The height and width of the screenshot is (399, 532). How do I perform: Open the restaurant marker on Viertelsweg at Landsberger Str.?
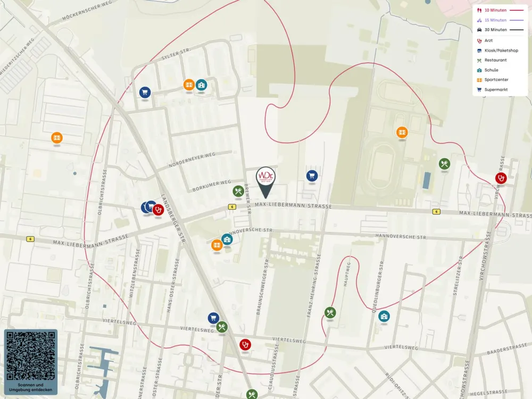point(222,327)
